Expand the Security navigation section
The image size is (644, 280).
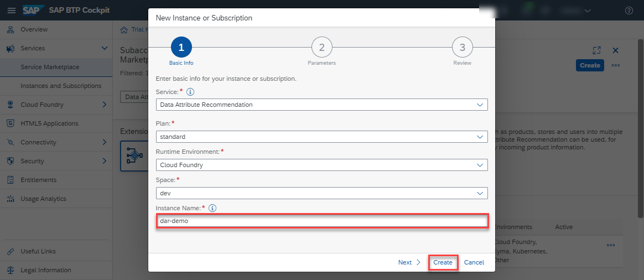105,161
